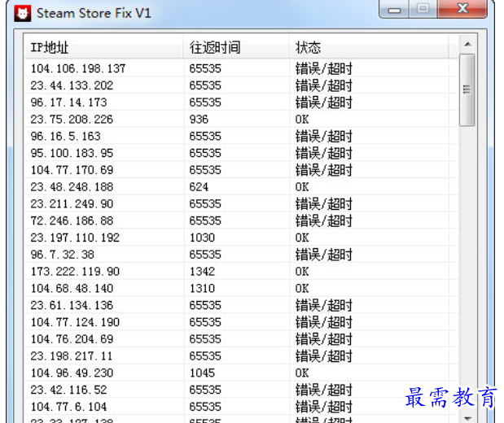
Task: Select the row 104.77.170.69
Action: tap(241, 170)
